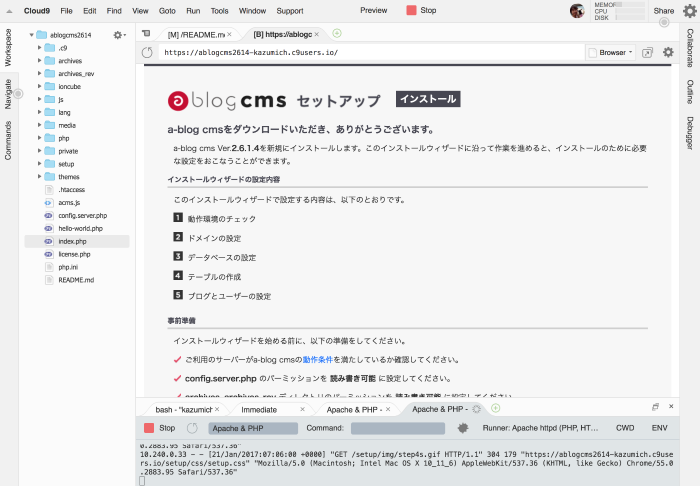
Task: Expand the lang folder
Action: 39,112
